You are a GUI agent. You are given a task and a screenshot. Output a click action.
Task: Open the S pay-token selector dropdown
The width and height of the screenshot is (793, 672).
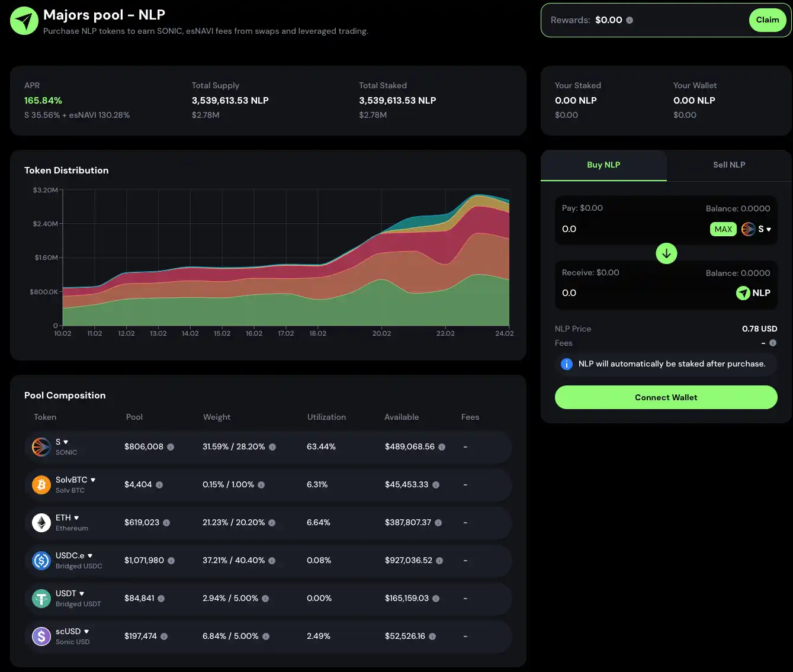tap(757, 229)
